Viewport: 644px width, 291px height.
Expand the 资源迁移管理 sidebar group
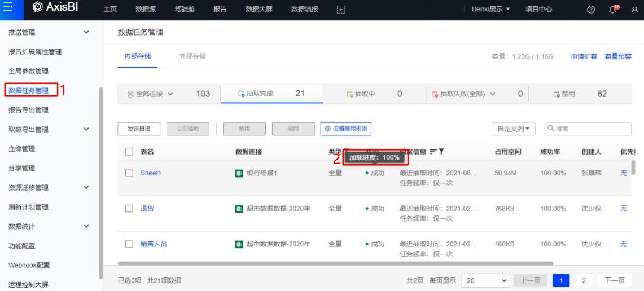[x=86, y=188]
